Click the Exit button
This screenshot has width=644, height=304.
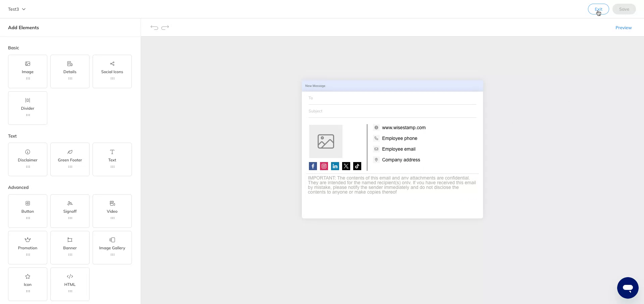click(x=598, y=9)
